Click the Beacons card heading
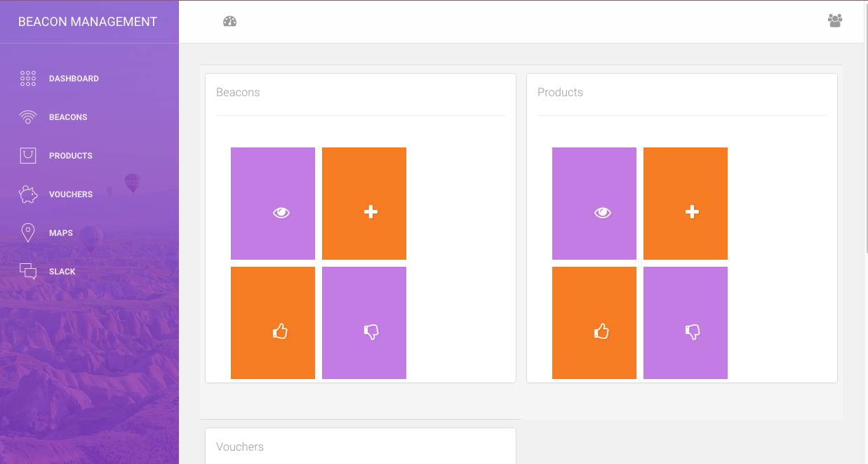 point(238,92)
